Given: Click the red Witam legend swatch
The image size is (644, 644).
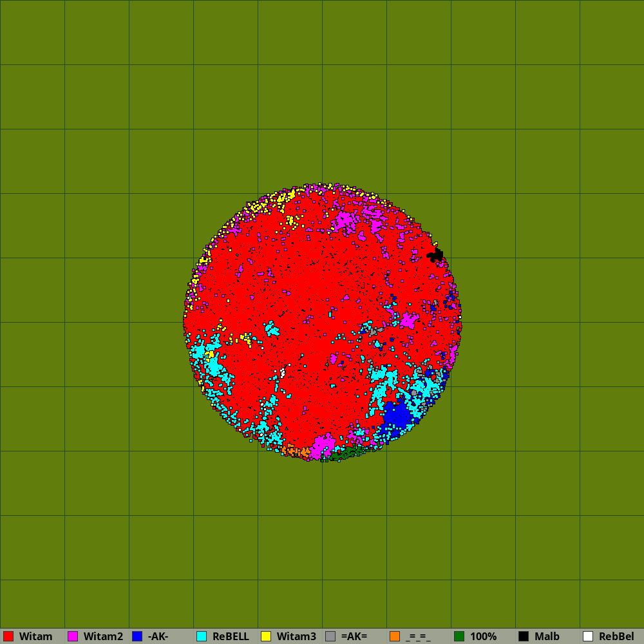Looking at the screenshot, I should (8, 636).
